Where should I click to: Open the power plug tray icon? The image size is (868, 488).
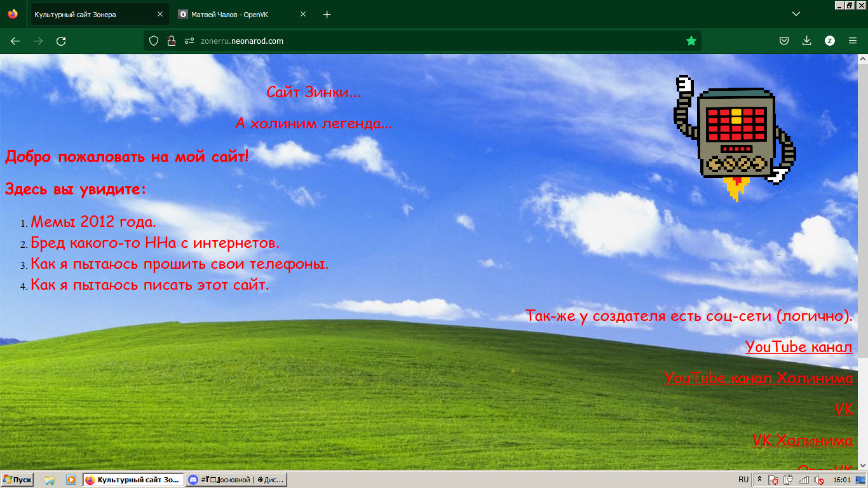[789, 480]
